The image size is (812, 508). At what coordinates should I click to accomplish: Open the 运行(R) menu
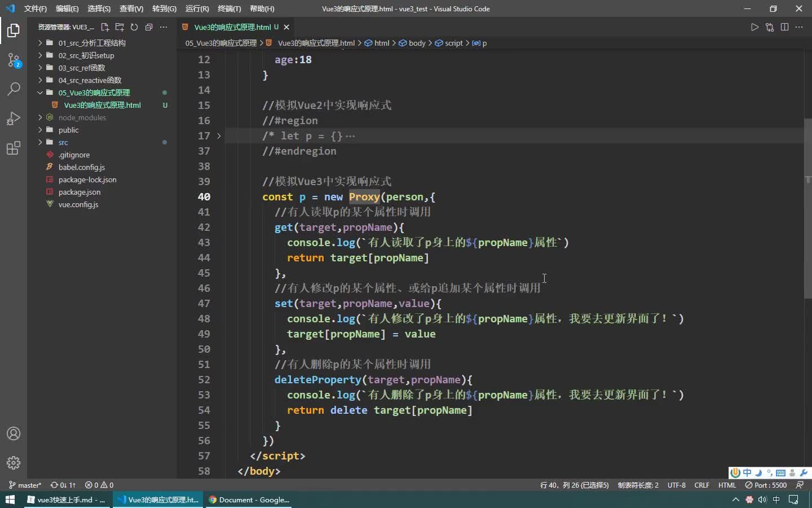tap(197, 8)
